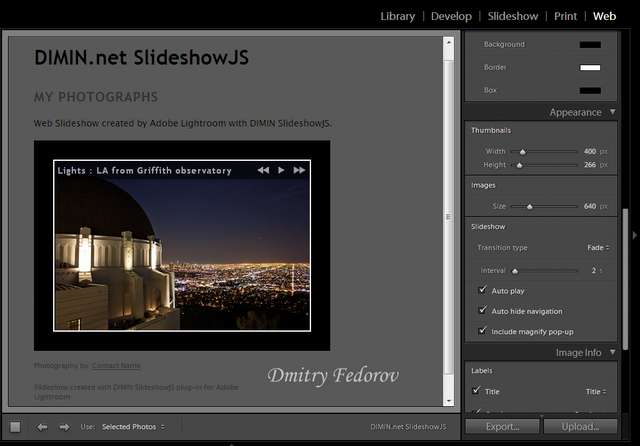Click the stop preview square icon

pyautogui.click(x=16, y=427)
